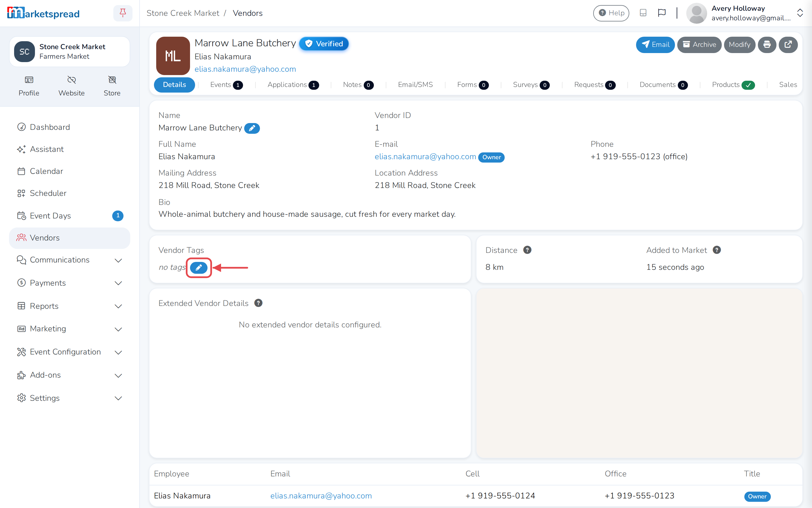The image size is (812, 508).
Task: Click the Modify button
Action: click(x=740, y=45)
